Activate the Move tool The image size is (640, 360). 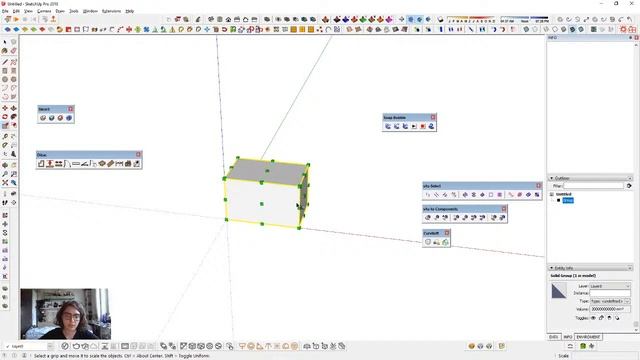click(x=5, y=108)
